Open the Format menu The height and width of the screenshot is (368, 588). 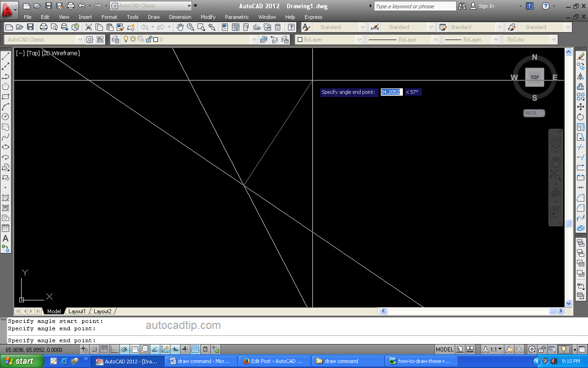point(109,17)
